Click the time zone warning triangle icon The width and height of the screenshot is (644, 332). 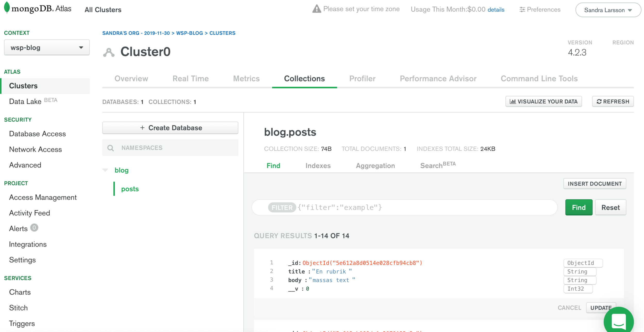point(317,9)
